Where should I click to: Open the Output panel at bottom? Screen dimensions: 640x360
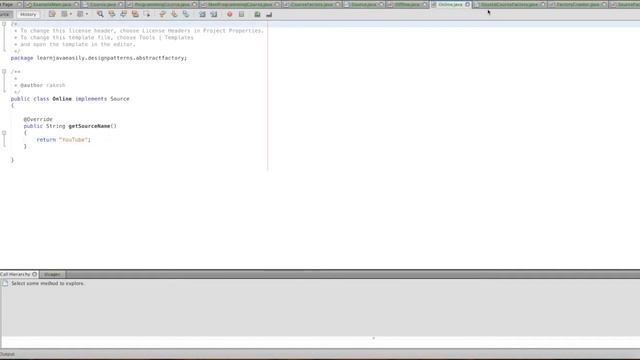(x=7, y=354)
